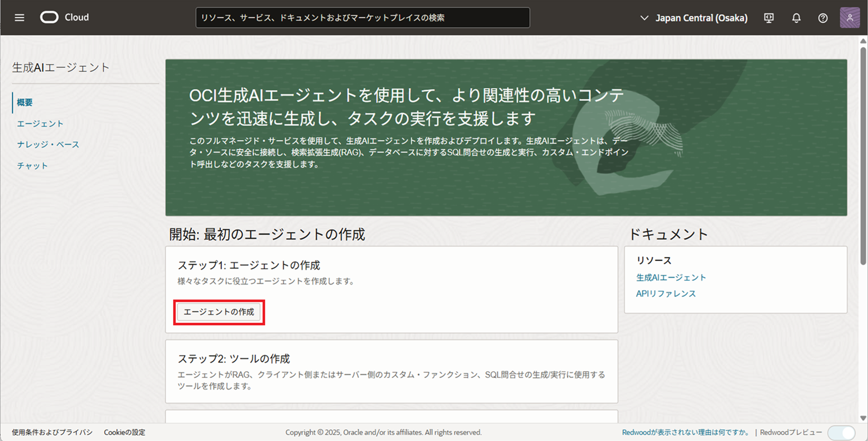The height and width of the screenshot is (441, 868).
Task: Click the ステップ1: エージェントの作成 heading
Action: pos(249,265)
